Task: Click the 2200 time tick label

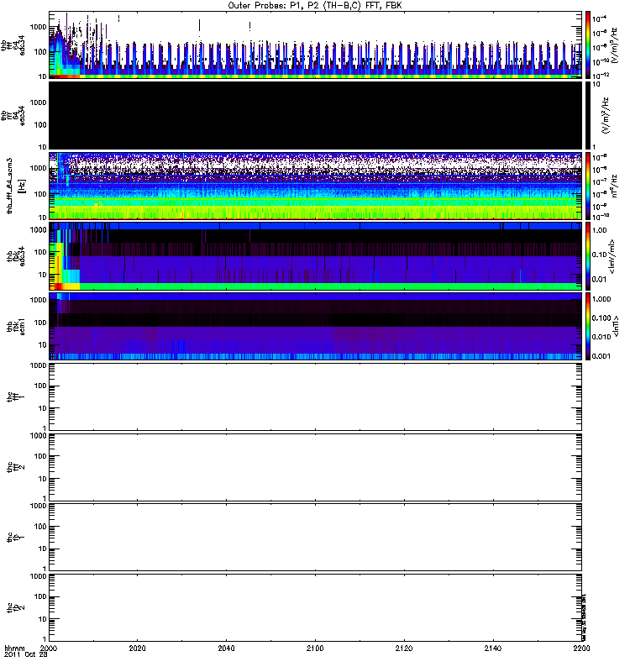Action: 580,649
